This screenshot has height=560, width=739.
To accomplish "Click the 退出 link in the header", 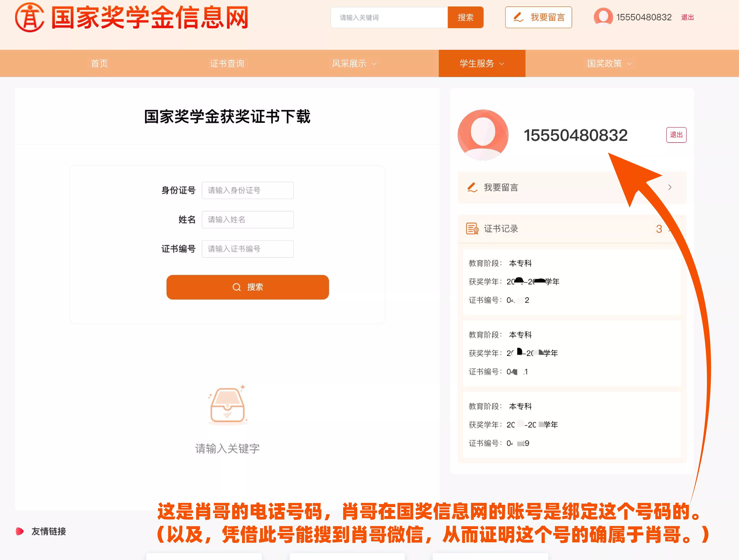I will click(688, 17).
